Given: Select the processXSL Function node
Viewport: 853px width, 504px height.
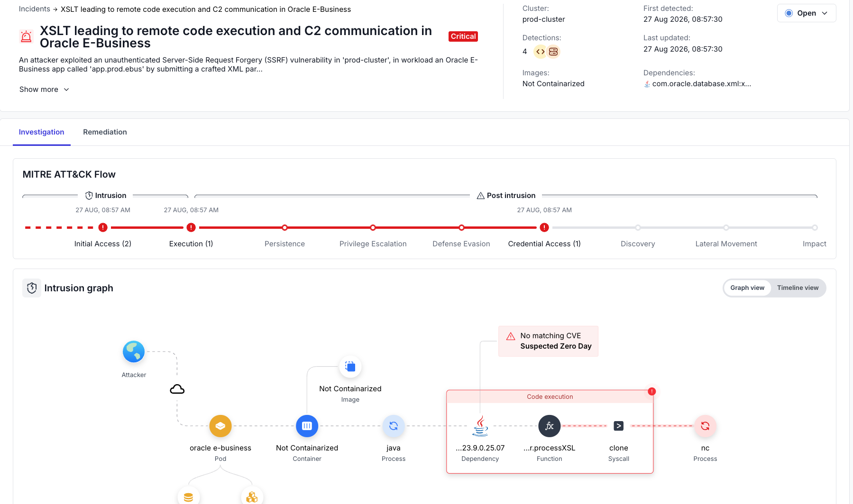Looking at the screenshot, I should point(550,426).
